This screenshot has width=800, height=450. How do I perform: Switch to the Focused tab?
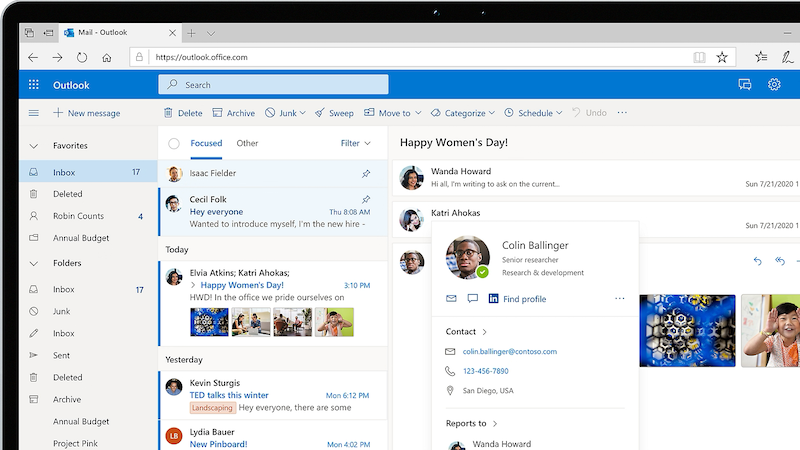(x=206, y=143)
